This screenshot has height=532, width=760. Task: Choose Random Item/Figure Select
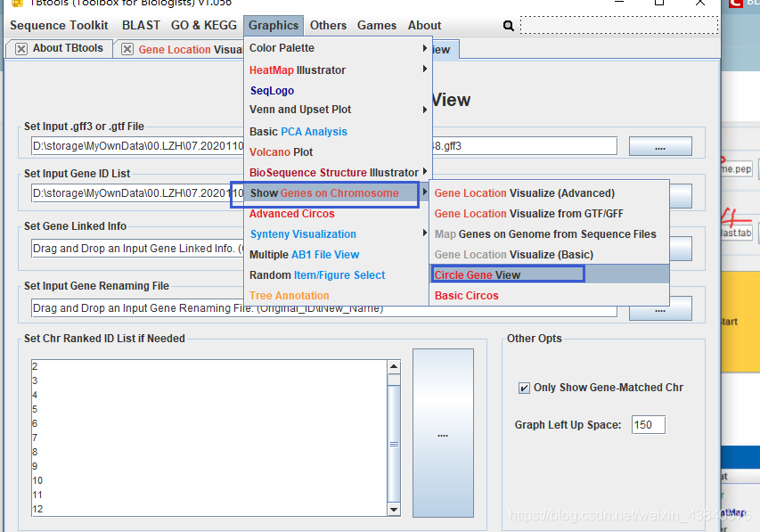point(338,275)
